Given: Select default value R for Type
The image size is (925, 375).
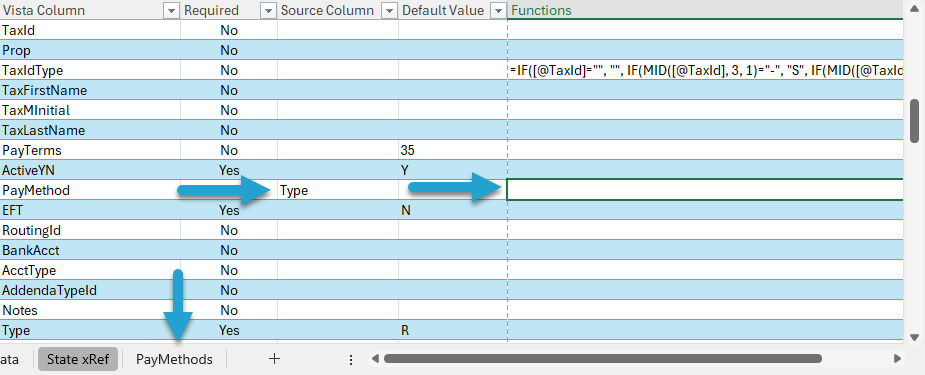Looking at the screenshot, I should (x=452, y=331).
